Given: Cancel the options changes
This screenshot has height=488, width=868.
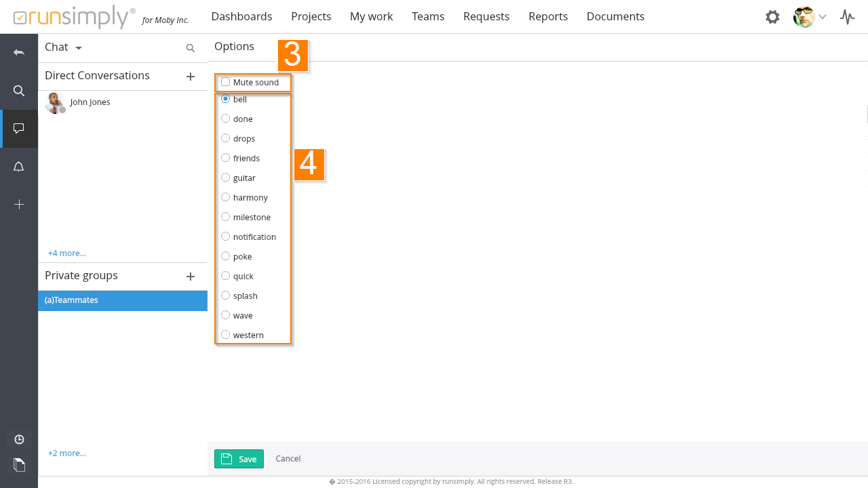Looking at the screenshot, I should click(x=288, y=459).
